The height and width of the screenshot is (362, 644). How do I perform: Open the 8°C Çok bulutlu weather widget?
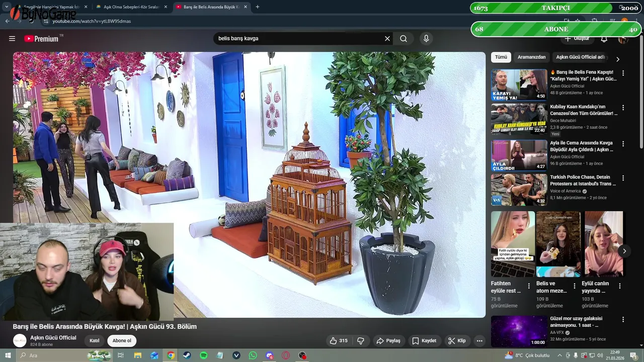[527, 355]
